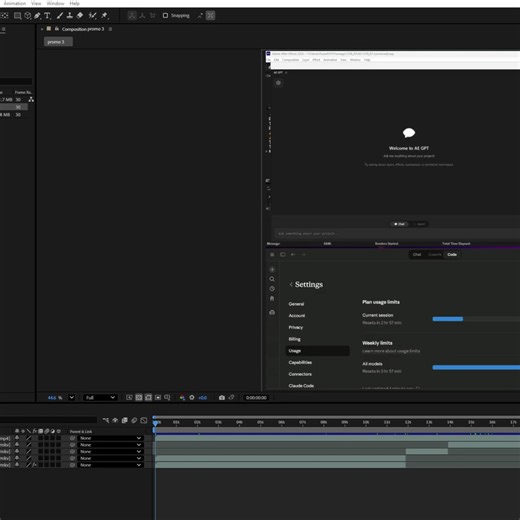Switch to View Axis mode
Viewport: 520px width, 520px height.
(x=152, y=16)
